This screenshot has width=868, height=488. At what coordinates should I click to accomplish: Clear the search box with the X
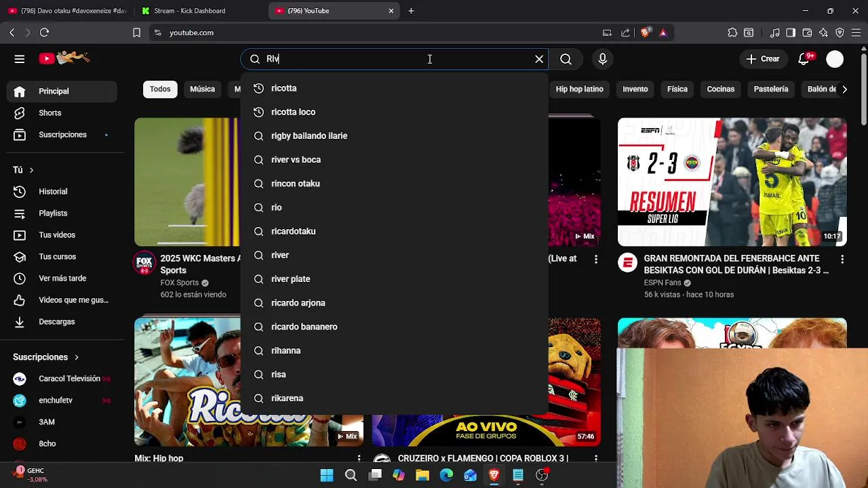(x=539, y=59)
